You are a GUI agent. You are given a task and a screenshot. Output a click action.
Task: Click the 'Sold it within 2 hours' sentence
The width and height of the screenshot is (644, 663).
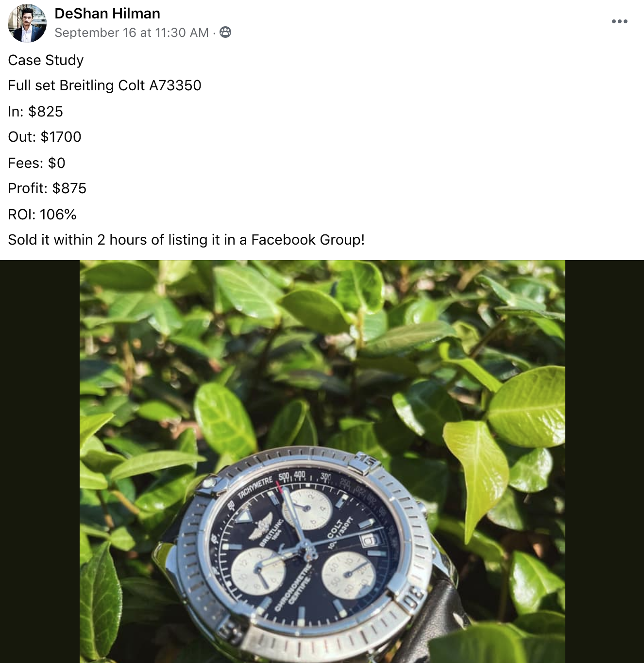(x=186, y=240)
